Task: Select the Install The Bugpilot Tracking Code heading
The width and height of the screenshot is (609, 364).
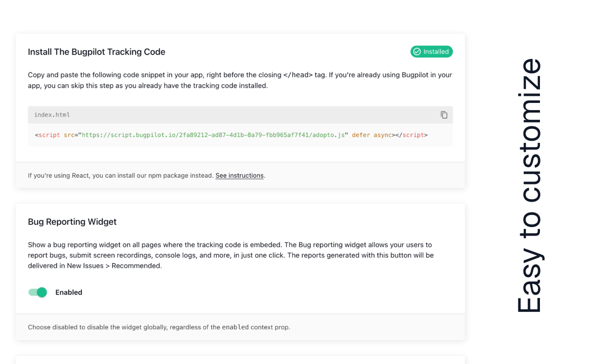Action: (x=96, y=52)
